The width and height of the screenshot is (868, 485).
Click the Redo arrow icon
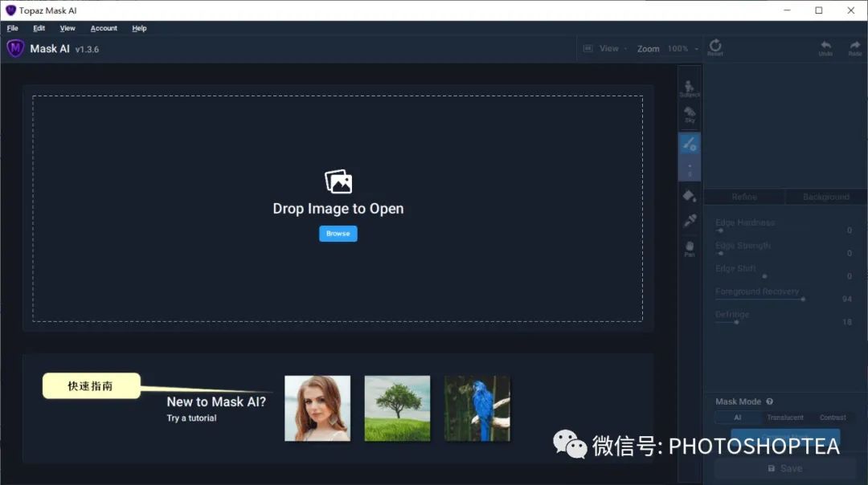click(x=854, y=48)
